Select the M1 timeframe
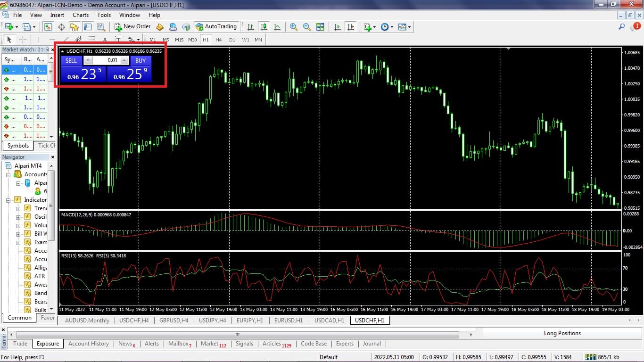644x362 pixels. [153, 40]
